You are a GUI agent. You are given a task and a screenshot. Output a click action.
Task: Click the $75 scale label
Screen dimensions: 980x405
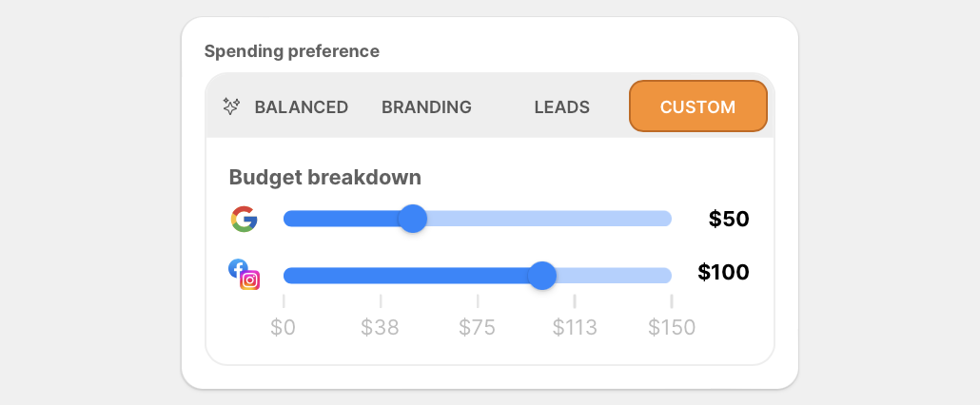477,327
